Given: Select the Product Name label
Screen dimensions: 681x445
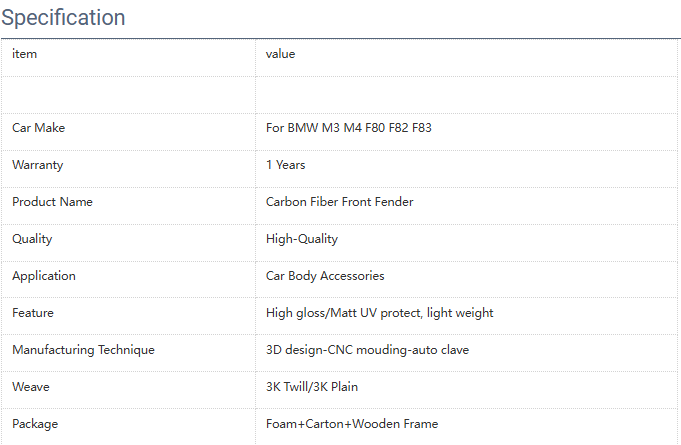Looking at the screenshot, I should (52, 202).
